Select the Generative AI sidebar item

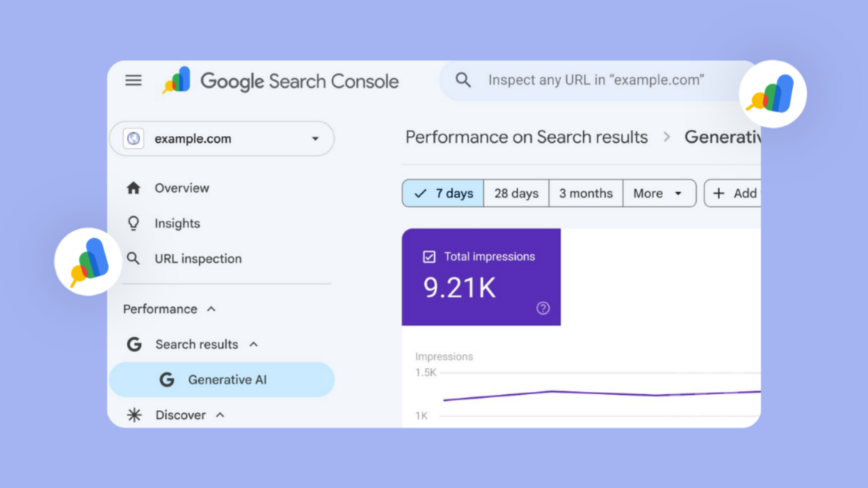(x=222, y=380)
